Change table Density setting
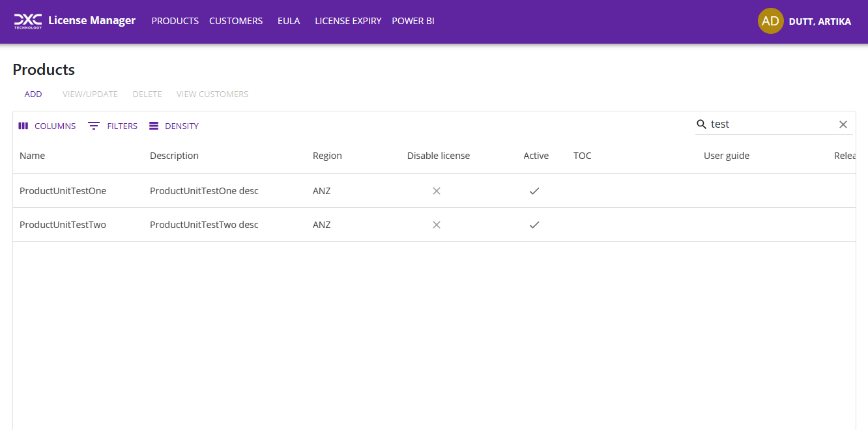The height and width of the screenshot is (430, 868). 173,126
